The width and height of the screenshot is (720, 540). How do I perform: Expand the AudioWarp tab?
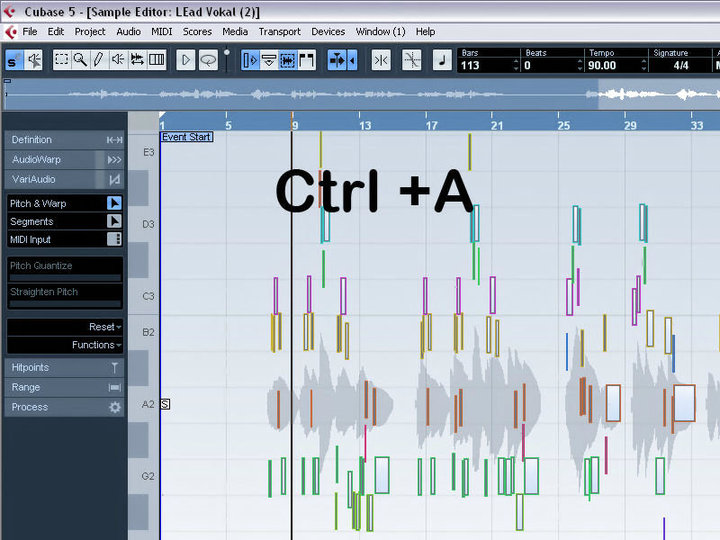pos(64,159)
